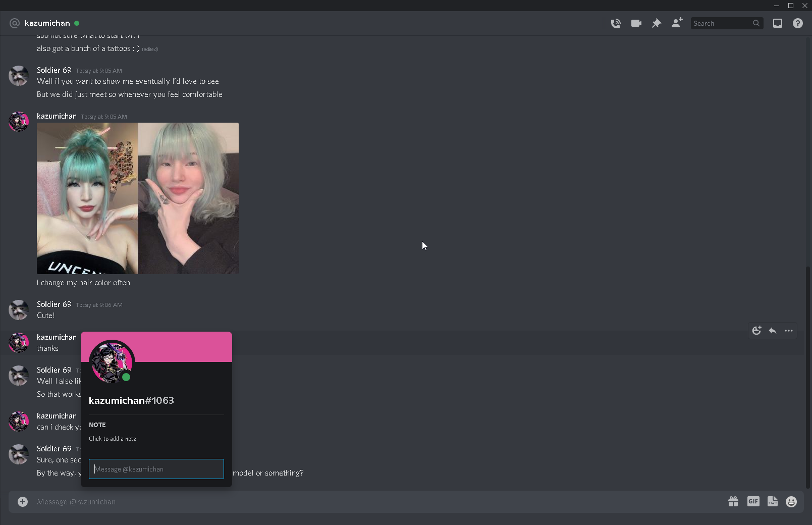This screenshot has width=812, height=525.
Task: Open the Inbox icon
Action: [x=778, y=23]
